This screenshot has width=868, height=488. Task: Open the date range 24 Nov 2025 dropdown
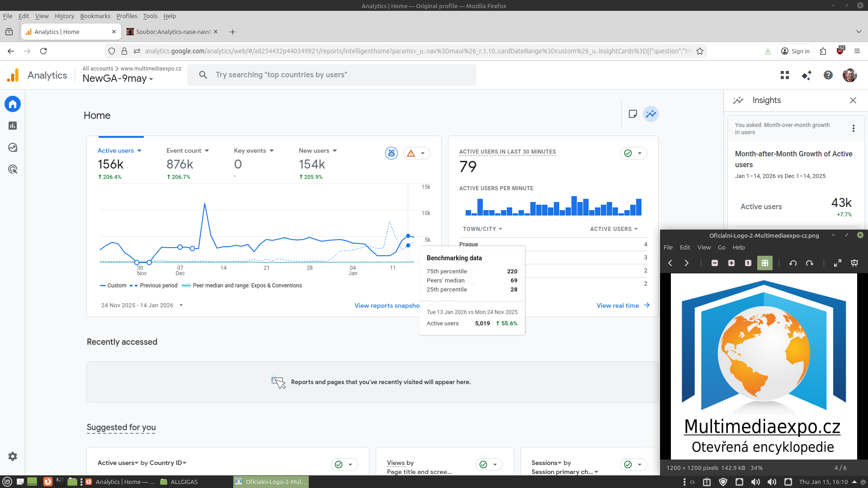142,305
